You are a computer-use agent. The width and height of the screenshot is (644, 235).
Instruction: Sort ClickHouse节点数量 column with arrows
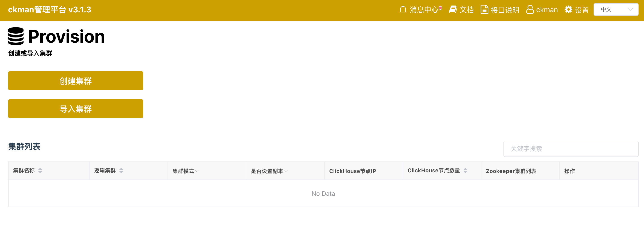point(465,171)
